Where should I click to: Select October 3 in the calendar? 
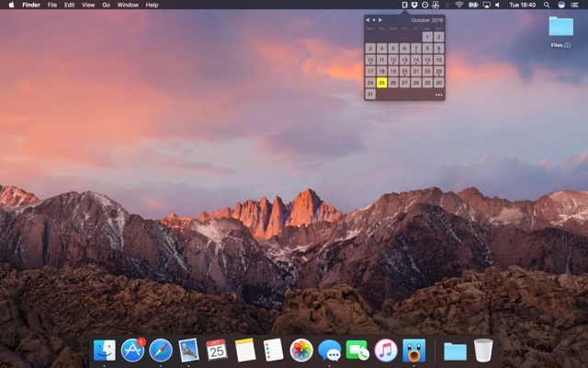[370, 49]
